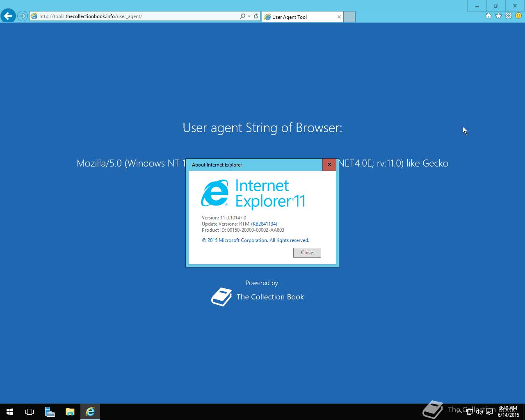The width and height of the screenshot is (525, 420).
Task: Go to the Home page icon
Action: 488,16
